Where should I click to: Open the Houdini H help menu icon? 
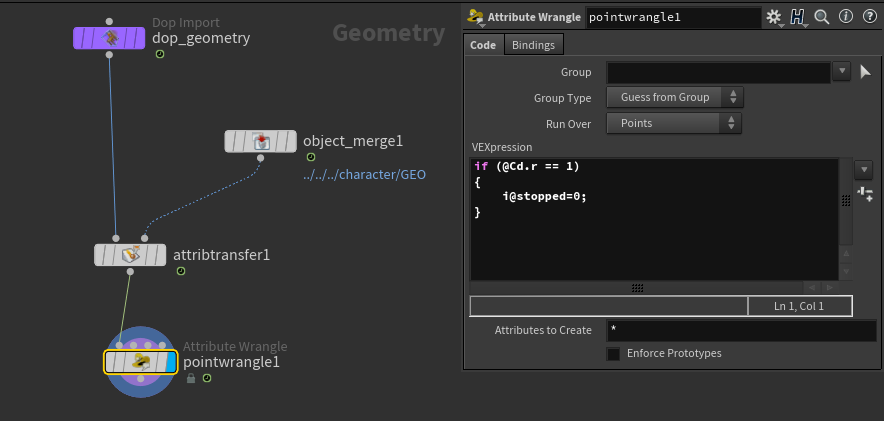pyautogui.click(x=797, y=17)
